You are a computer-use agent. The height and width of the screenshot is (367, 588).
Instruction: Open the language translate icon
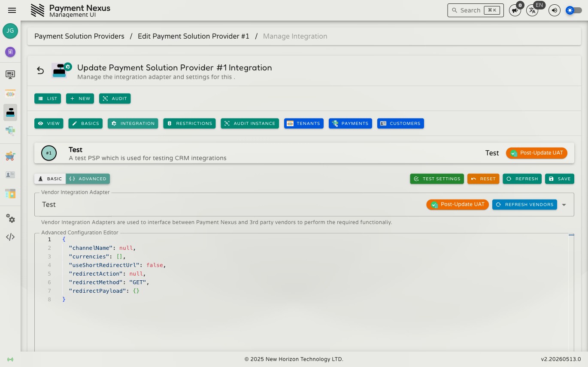point(532,11)
